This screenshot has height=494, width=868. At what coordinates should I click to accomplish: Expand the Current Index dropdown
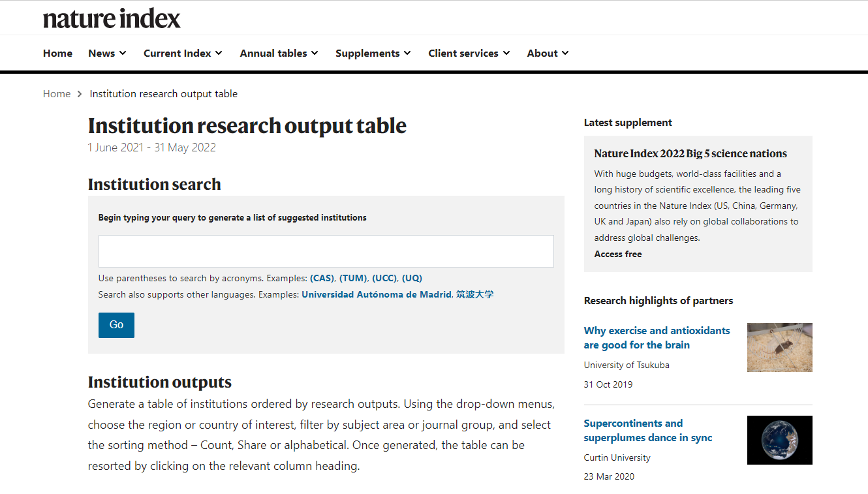coord(183,54)
